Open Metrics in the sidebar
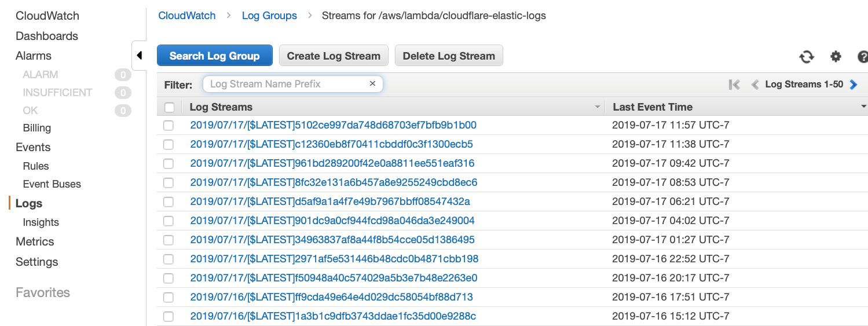The height and width of the screenshot is (326, 868). point(35,242)
